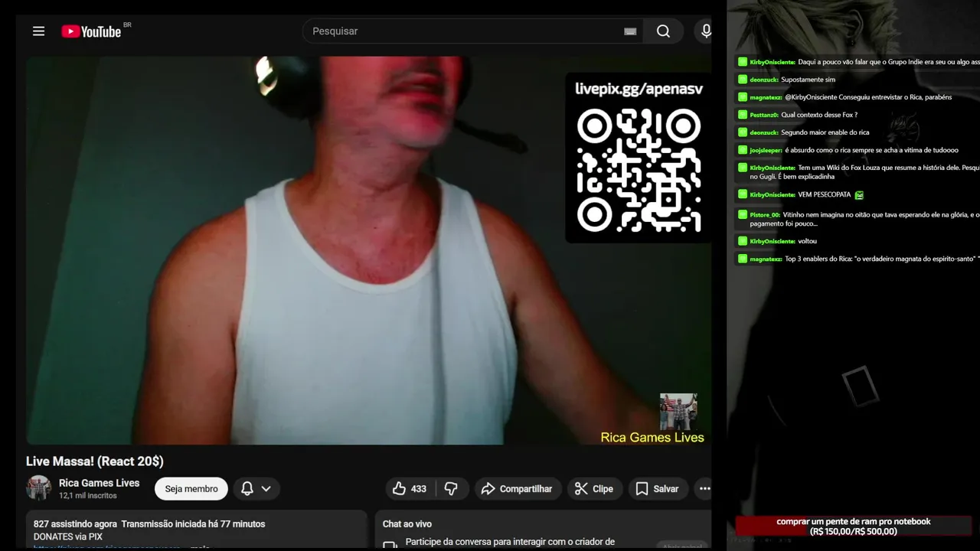Like the video with thumbs up
980x551 pixels.
click(x=410, y=488)
